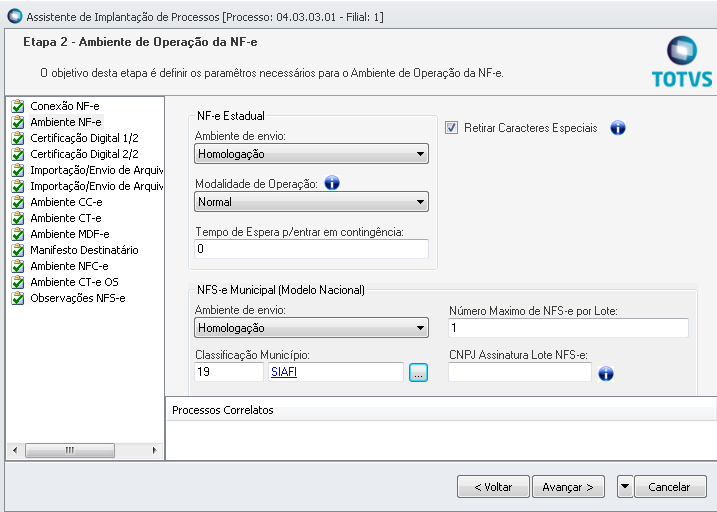Open the dropdown arrow next to Cancelar

click(x=625, y=487)
